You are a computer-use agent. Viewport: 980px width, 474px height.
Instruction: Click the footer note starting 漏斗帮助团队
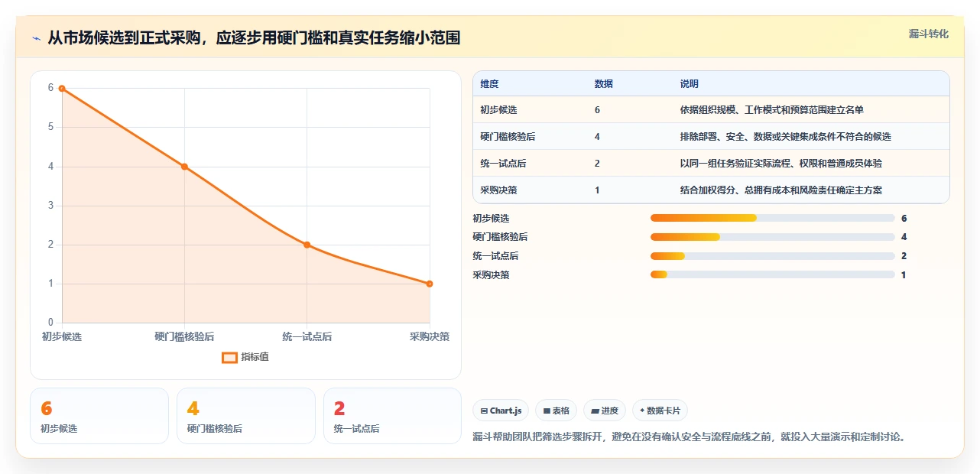[x=690, y=437]
